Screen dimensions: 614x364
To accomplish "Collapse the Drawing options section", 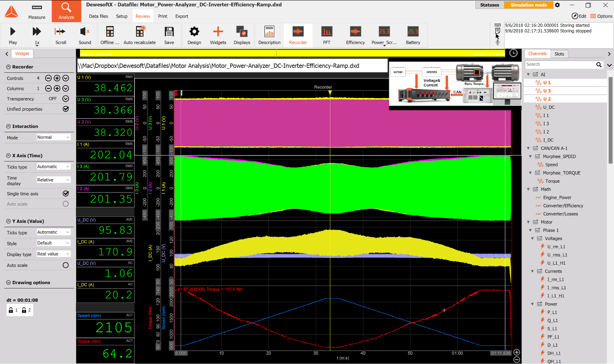I will click(8, 282).
